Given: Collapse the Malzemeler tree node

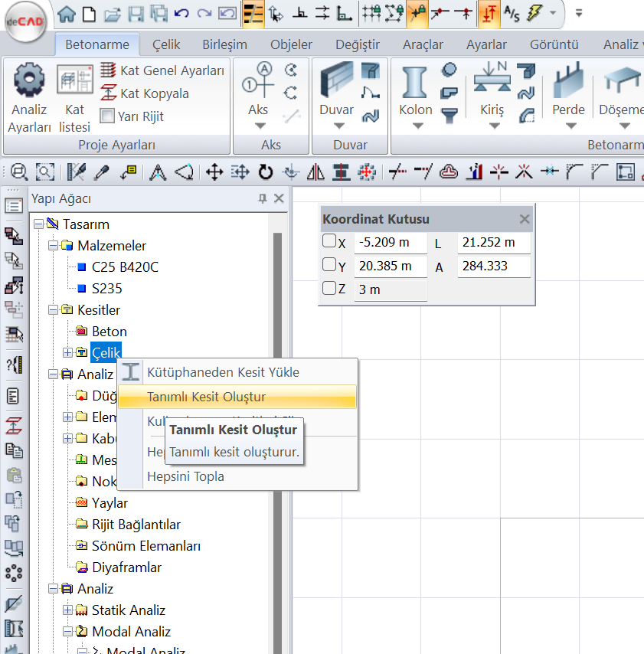Looking at the screenshot, I should [54, 246].
